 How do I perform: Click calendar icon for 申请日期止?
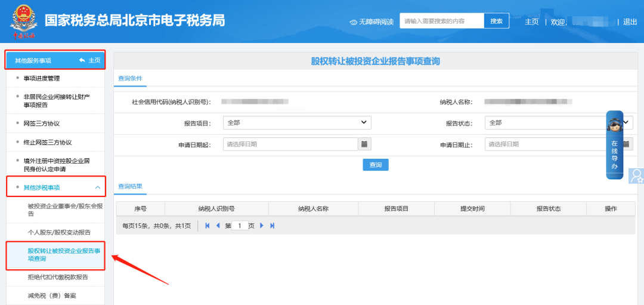click(x=626, y=144)
